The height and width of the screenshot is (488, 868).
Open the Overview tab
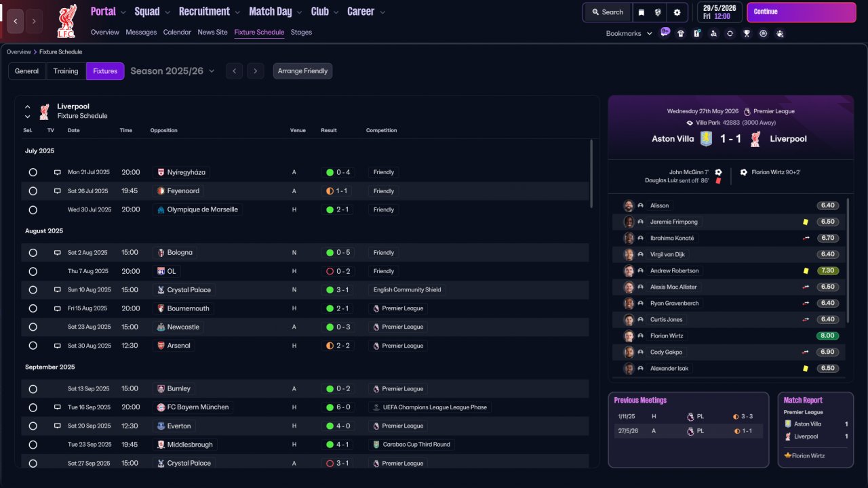pyautogui.click(x=105, y=32)
